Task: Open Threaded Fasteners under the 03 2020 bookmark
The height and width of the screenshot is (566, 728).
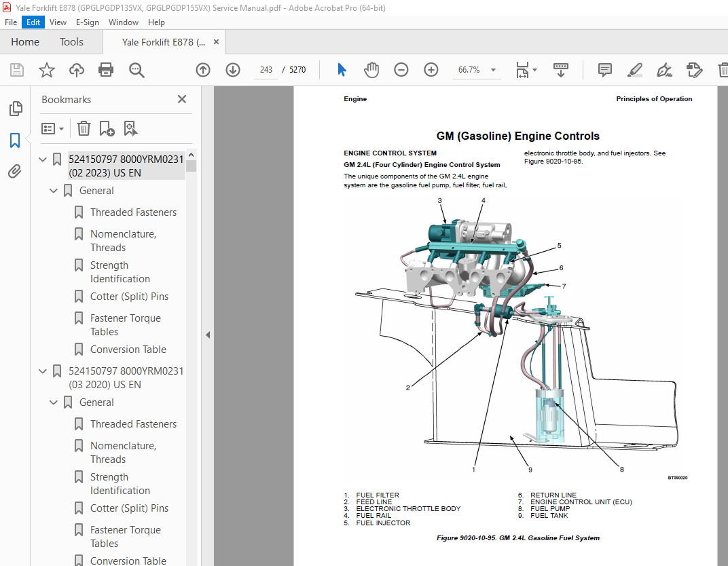Action: click(133, 424)
